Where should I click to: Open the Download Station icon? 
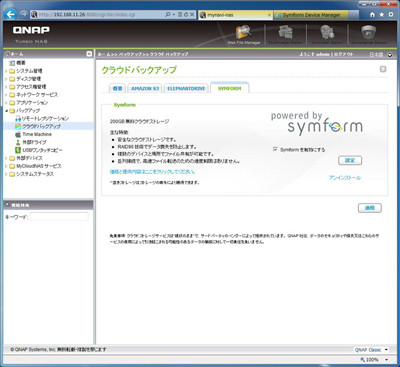pyautogui.click(x=327, y=33)
